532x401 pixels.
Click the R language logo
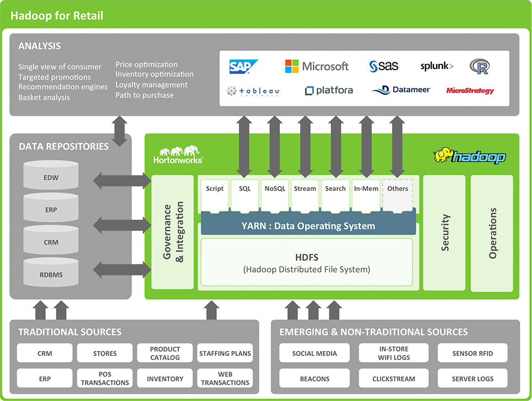click(x=479, y=66)
